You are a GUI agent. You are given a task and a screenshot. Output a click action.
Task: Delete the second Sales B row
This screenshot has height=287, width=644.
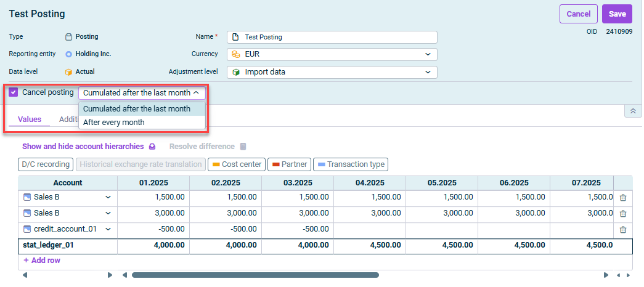click(x=622, y=214)
